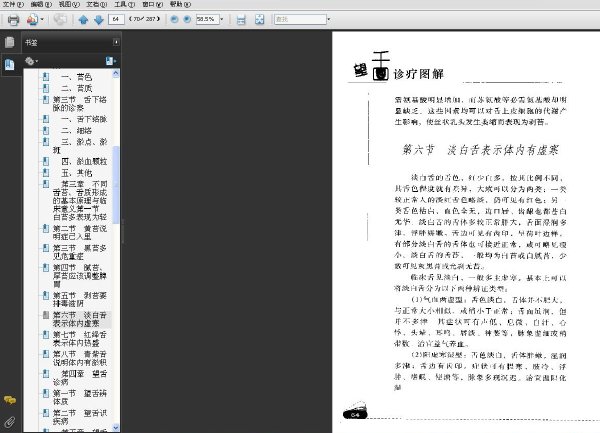Select bookmark 第三节 舌下络脉的诊察
This screenshot has height=433, width=600.
80,104
